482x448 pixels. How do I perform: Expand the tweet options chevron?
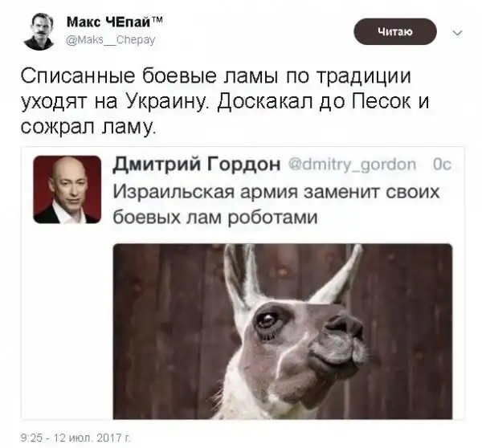pyautogui.click(x=458, y=33)
